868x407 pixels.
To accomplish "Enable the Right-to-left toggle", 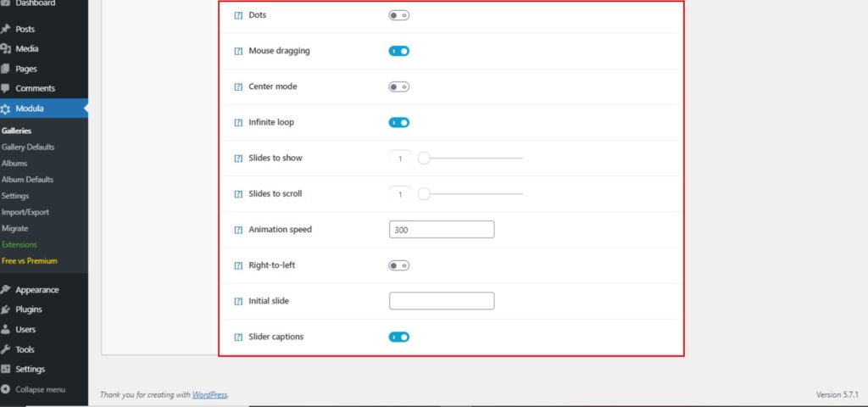I will [x=398, y=265].
